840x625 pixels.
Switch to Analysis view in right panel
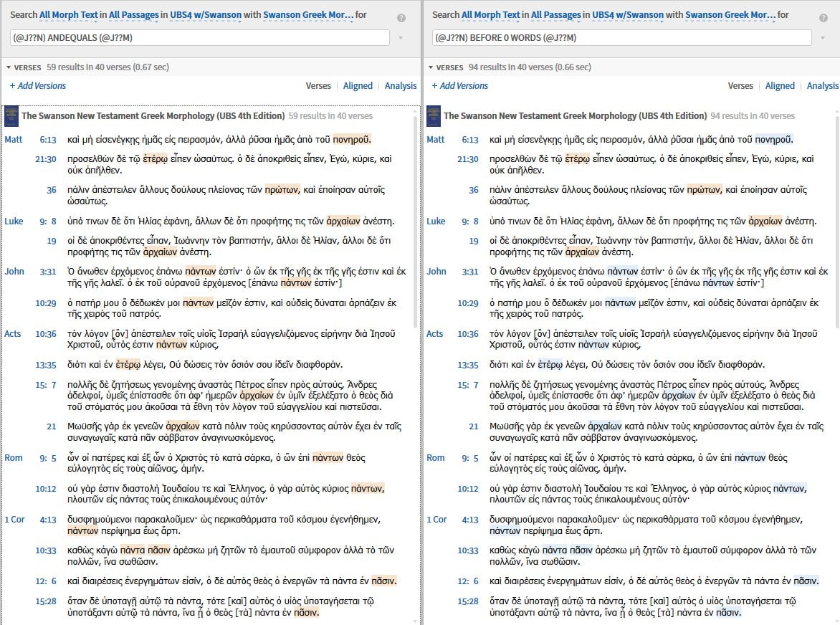[823, 86]
